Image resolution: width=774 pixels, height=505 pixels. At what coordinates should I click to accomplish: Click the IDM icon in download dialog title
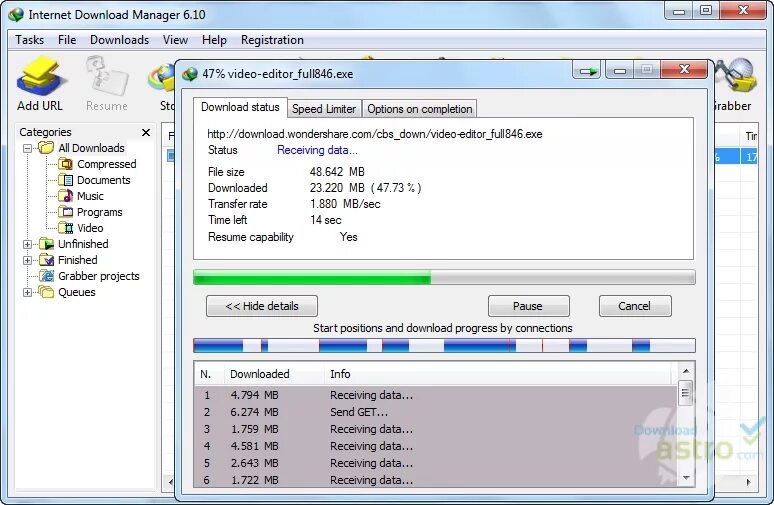[x=190, y=74]
